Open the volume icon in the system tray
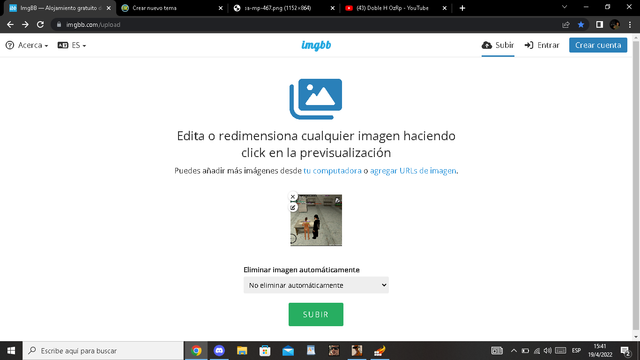 click(x=548, y=351)
